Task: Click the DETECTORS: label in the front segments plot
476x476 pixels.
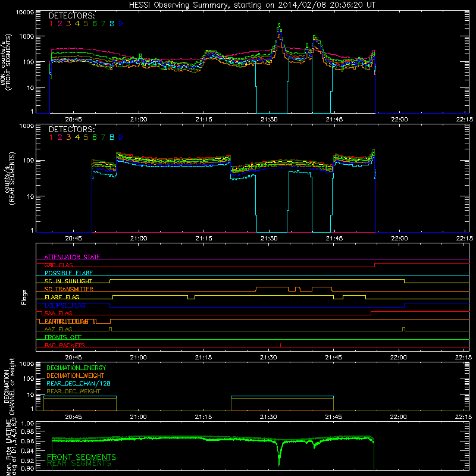Action: 72,15
